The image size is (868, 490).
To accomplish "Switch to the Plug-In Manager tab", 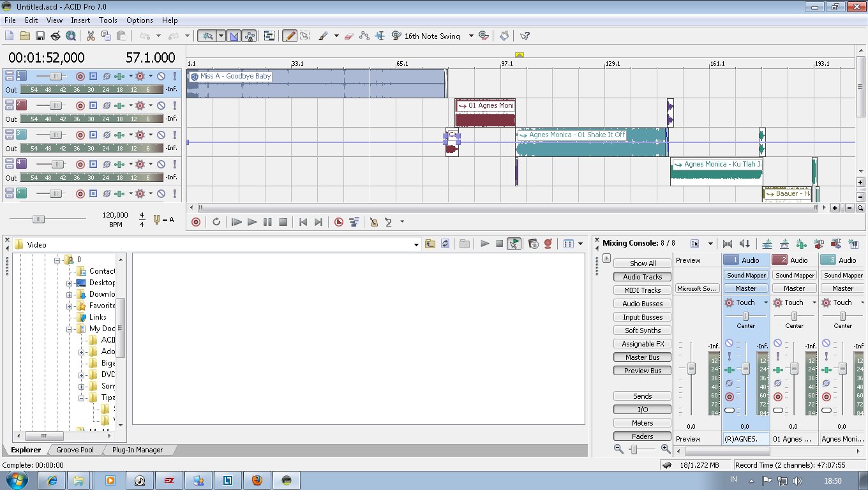I will tap(137, 450).
